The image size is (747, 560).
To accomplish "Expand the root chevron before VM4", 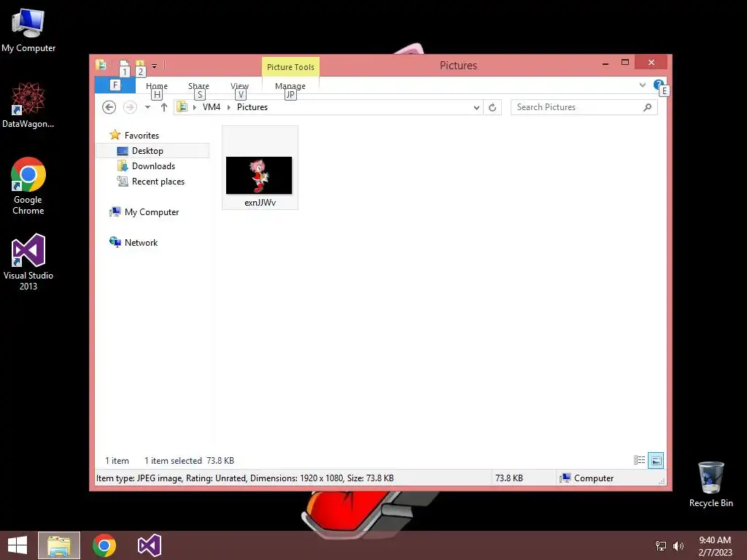I will (194, 107).
